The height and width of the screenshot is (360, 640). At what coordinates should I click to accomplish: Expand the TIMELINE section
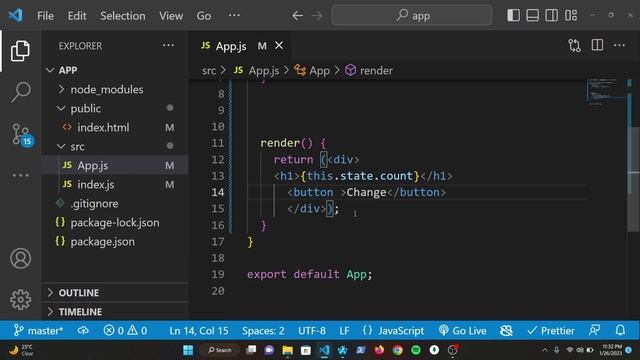tap(115, 312)
